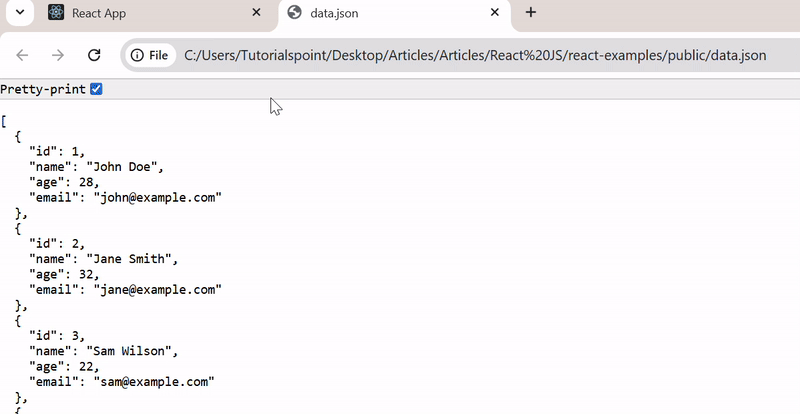The width and height of the screenshot is (800, 414).
Task: Go back using the left arrow
Action: click(22, 55)
